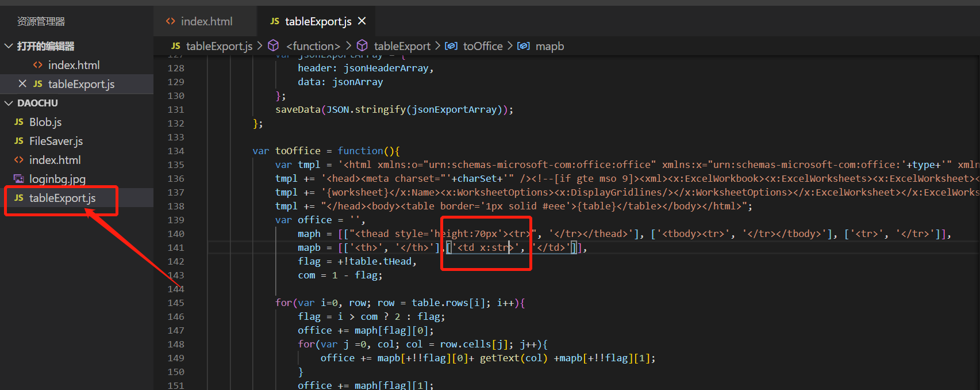This screenshot has height=390, width=980.
Task: Click the 'var toOffice = function(){' line
Action: point(326,151)
